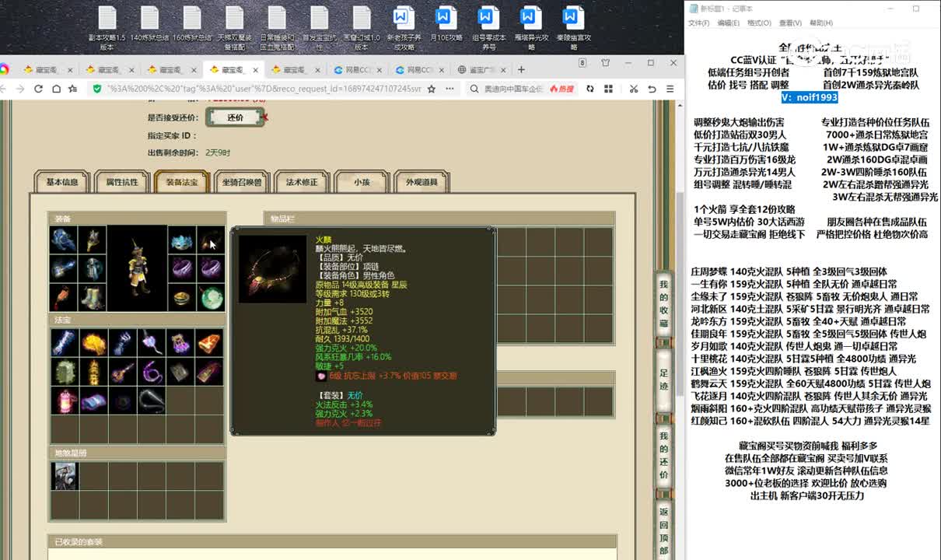The height and width of the screenshot is (560, 941).
Task: Click the green stone tablet treasure
Action: point(65,372)
